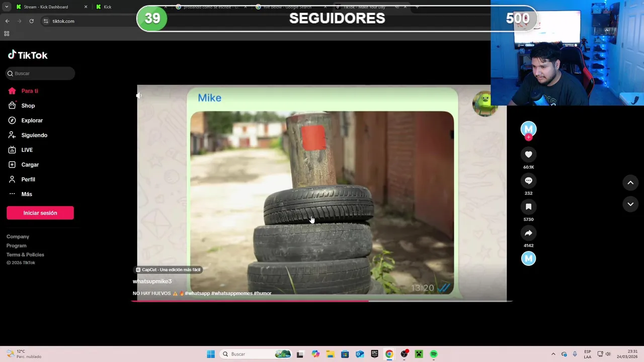Follow creator with the red plus badge
Viewport: 644px width, 362px height.
tap(528, 137)
